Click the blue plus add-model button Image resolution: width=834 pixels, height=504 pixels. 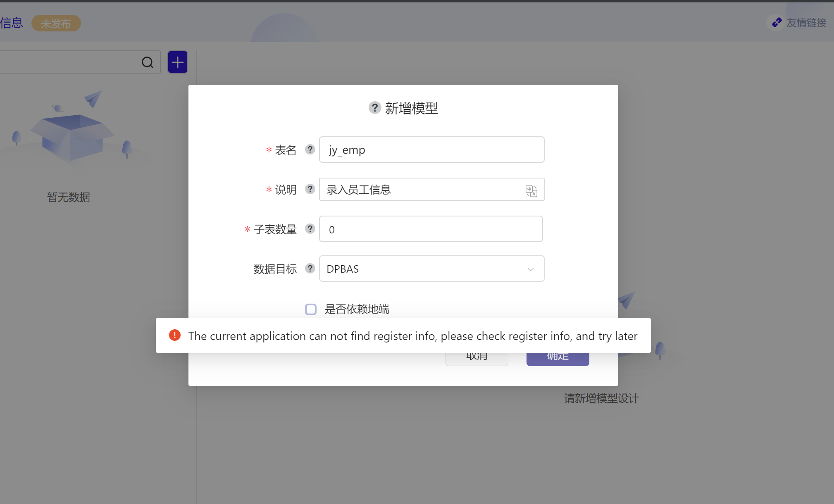pos(178,62)
